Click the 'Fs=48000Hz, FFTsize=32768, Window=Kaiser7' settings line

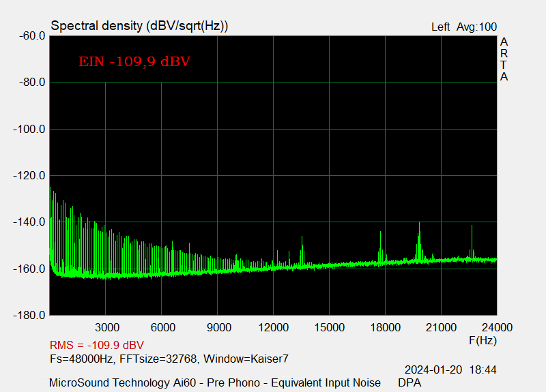click(x=169, y=359)
